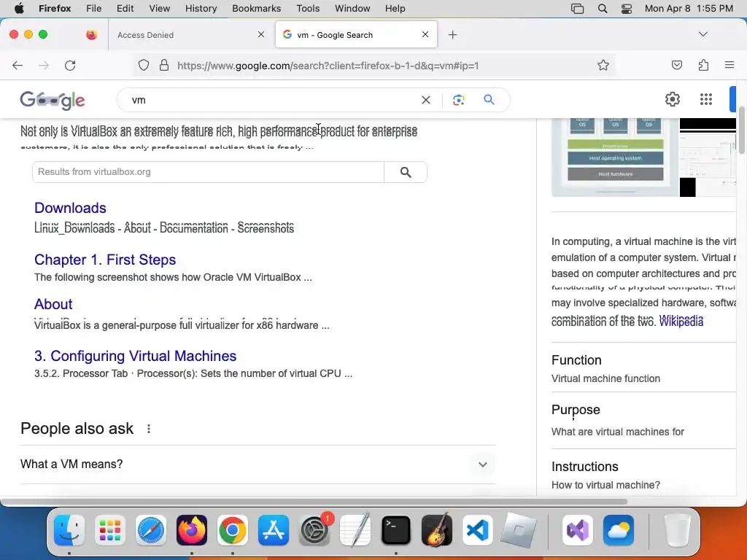This screenshot has width=747, height=560.
Task: Follow the Wikipedia link in knowledge panel
Action: pos(681,322)
